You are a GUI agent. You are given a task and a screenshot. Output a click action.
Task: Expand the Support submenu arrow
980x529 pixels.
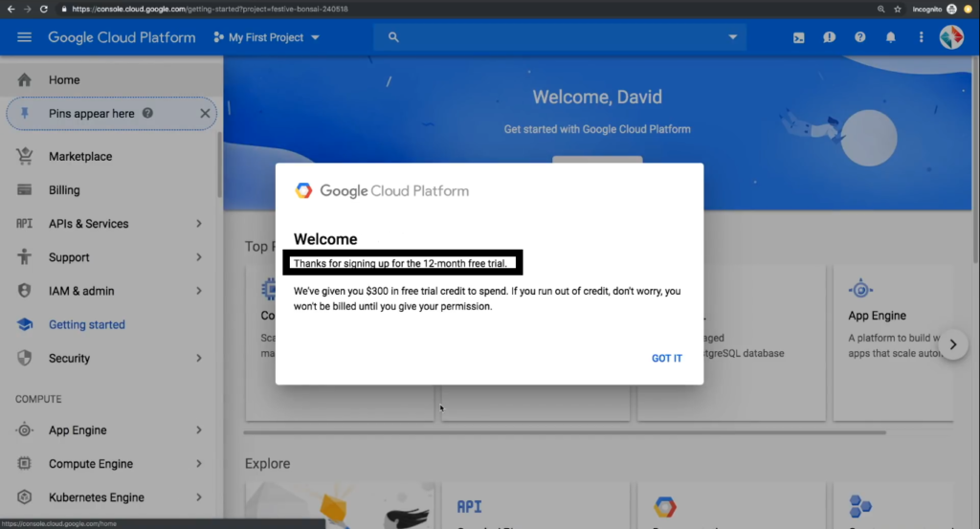pyautogui.click(x=199, y=256)
